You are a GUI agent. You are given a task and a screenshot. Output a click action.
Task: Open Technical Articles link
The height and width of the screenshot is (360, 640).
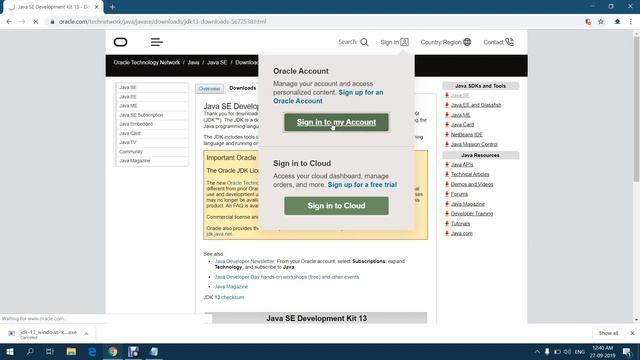click(470, 174)
